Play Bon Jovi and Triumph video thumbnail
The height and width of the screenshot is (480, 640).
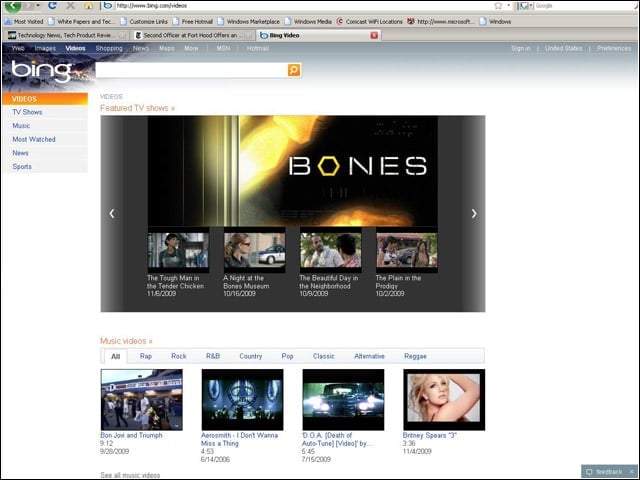tap(142, 400)
